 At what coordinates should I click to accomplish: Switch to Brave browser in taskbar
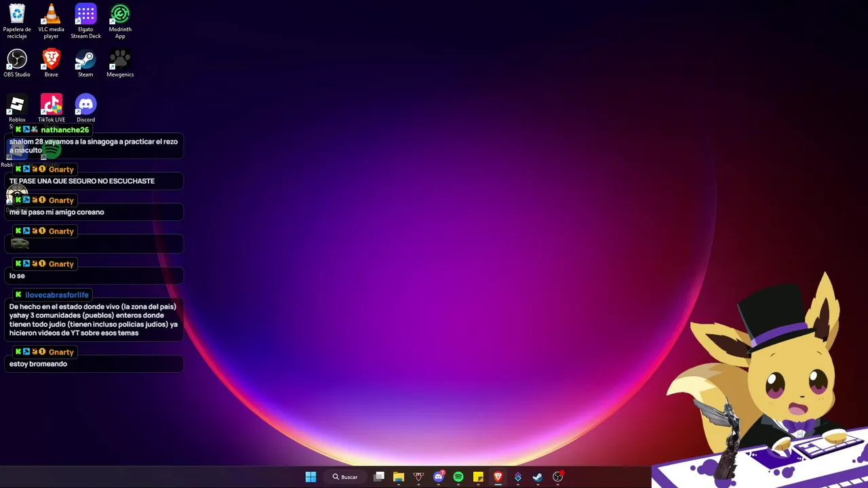coord(498,476)
